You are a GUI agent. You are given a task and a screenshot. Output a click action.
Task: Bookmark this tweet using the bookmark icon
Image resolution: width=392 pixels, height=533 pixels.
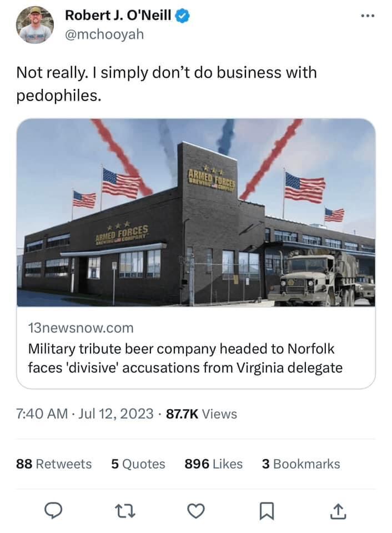[x=266, y=511]
